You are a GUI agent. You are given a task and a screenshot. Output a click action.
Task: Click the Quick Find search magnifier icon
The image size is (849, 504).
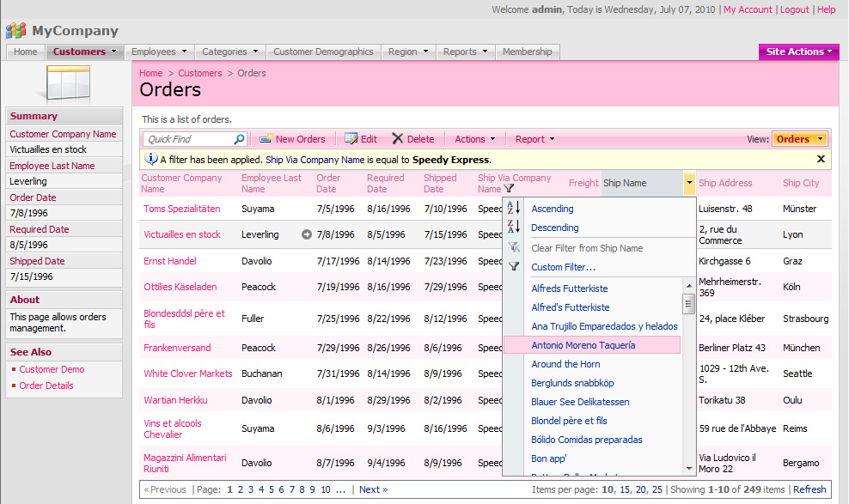[238, 138]
